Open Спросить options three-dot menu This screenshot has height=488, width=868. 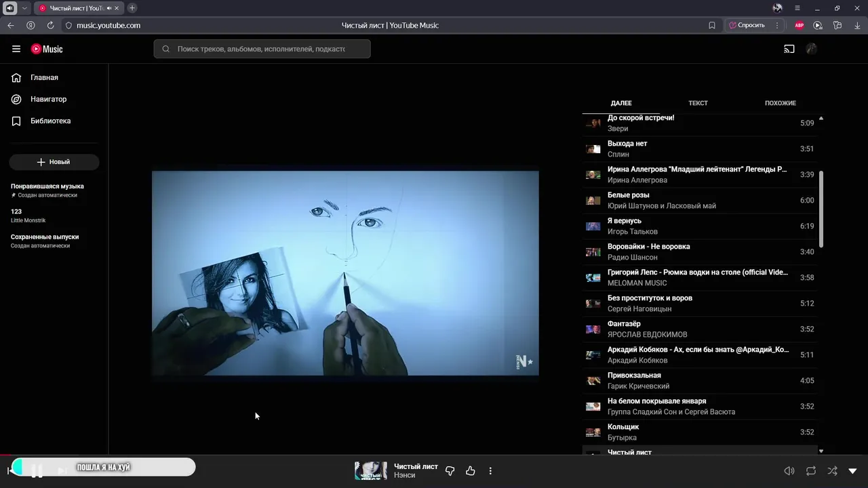(x=777, y=25)
